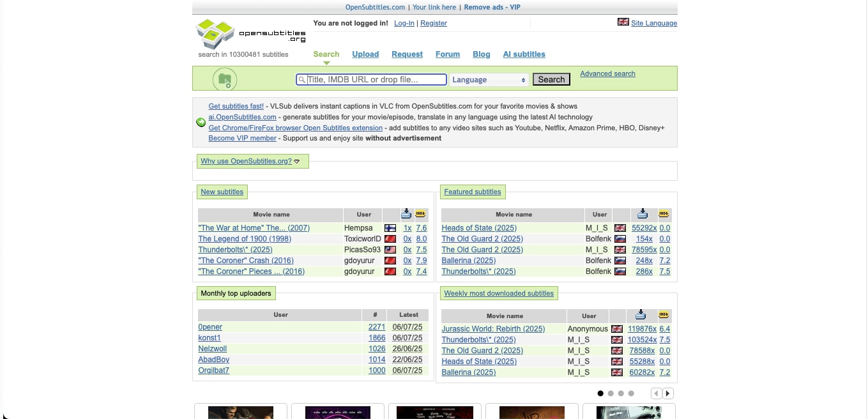Click the IMDb icon in New subtitles header
Image resolution: width=868 pixels, height=419 pixels.
click(420, 214)
